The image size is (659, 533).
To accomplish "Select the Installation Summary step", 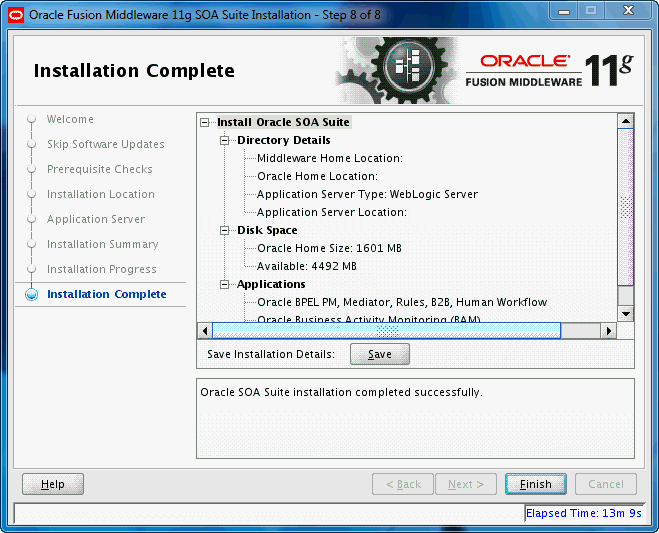I will (103, 244).
